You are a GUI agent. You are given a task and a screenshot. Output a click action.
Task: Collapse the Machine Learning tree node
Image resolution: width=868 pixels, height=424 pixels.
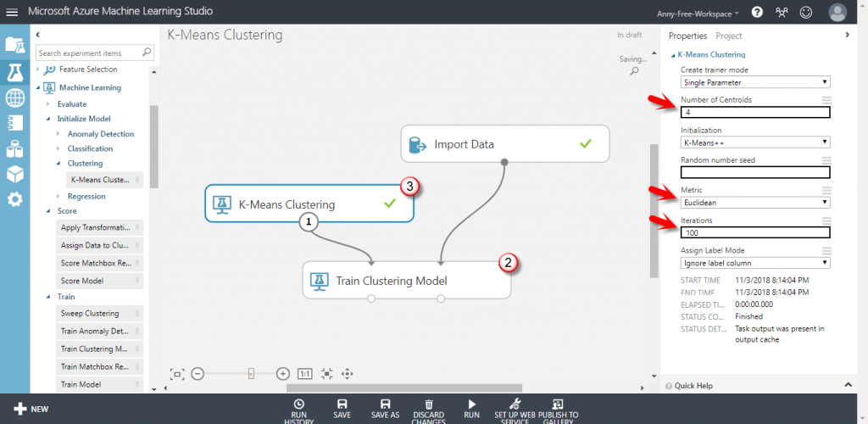coord(38,88)
